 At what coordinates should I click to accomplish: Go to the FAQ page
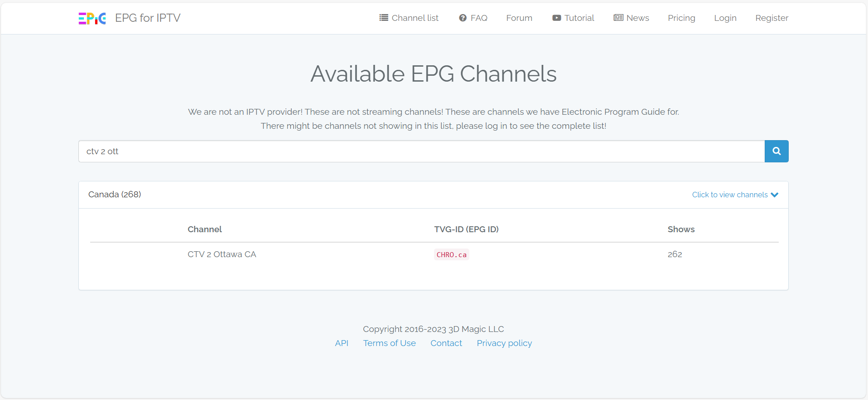[473, 18]
